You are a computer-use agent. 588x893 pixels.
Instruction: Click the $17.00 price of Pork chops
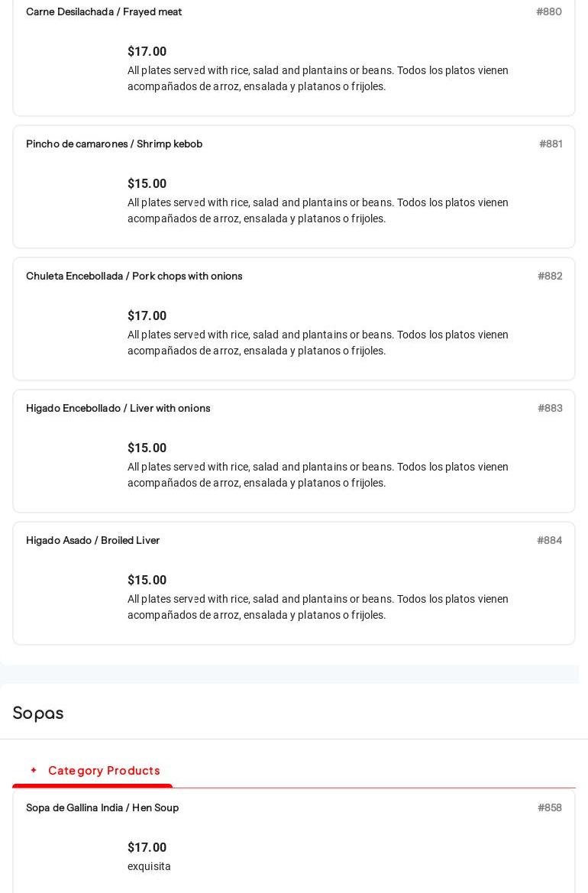(147, 315)
